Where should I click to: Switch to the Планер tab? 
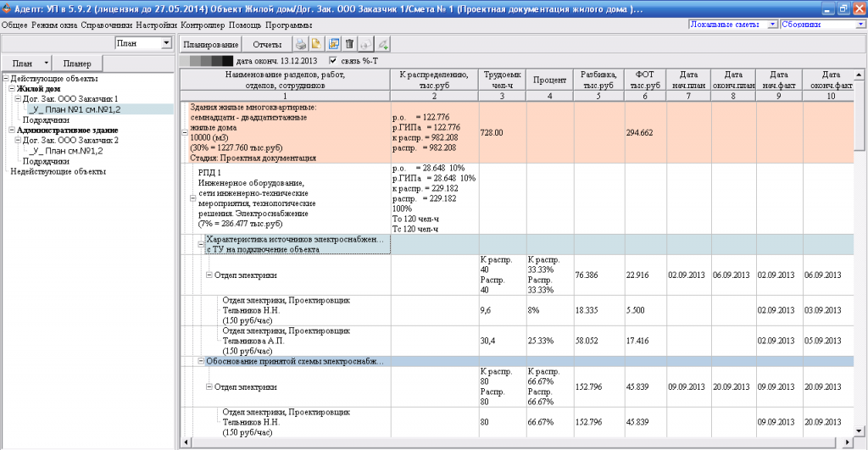[x=77, y=63]
